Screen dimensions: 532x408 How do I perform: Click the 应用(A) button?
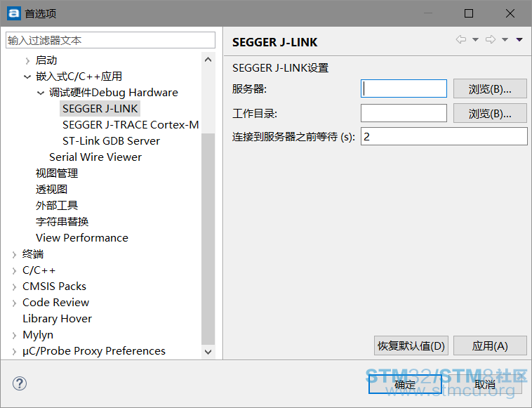point(490,346)
